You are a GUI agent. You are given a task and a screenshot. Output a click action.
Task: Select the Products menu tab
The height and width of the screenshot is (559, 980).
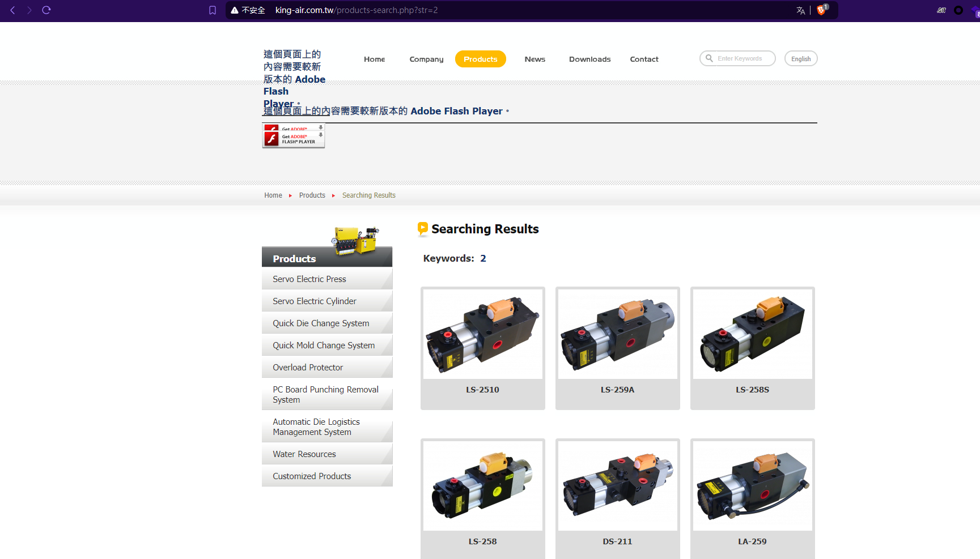click(x=481, y=59)
